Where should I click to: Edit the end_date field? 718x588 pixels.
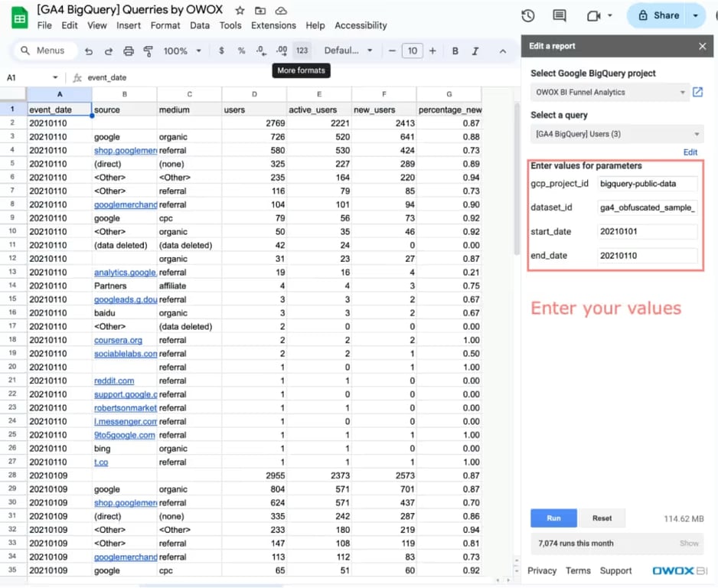648,256
